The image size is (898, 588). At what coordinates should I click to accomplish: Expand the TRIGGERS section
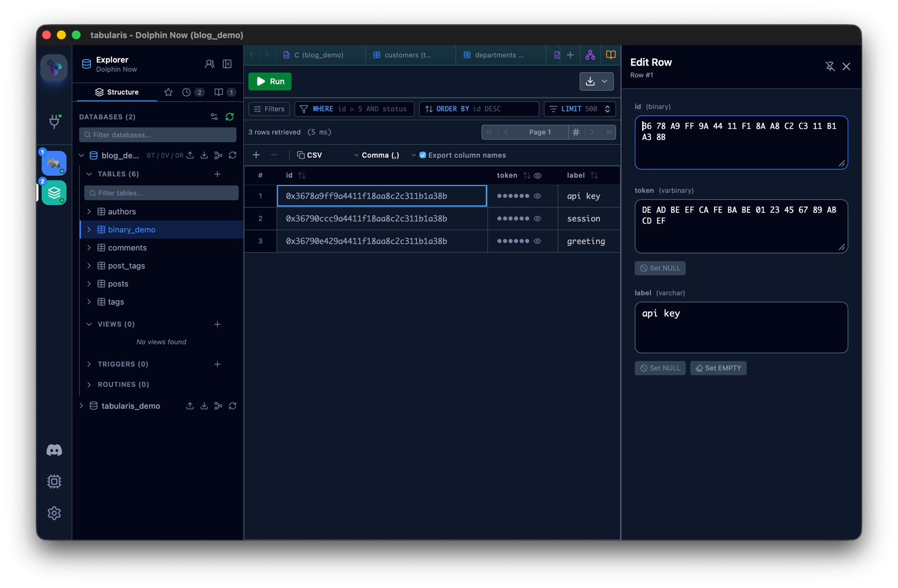(89, 364)
